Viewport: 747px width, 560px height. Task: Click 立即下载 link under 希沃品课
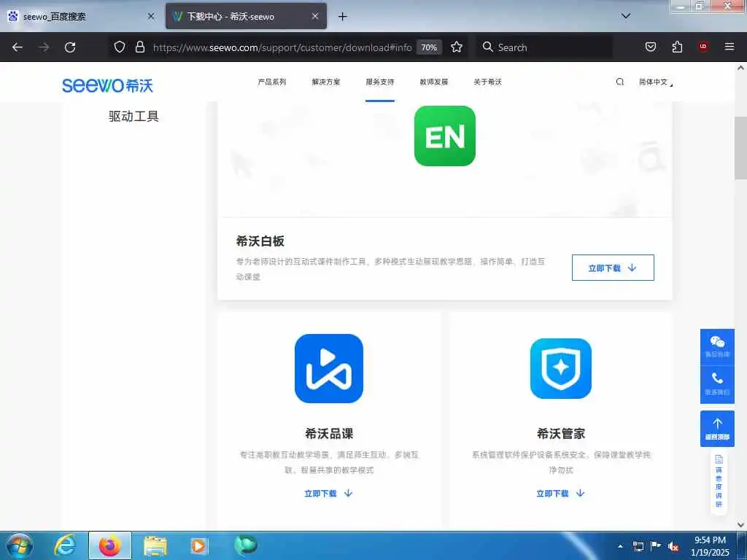coord(329,494)
